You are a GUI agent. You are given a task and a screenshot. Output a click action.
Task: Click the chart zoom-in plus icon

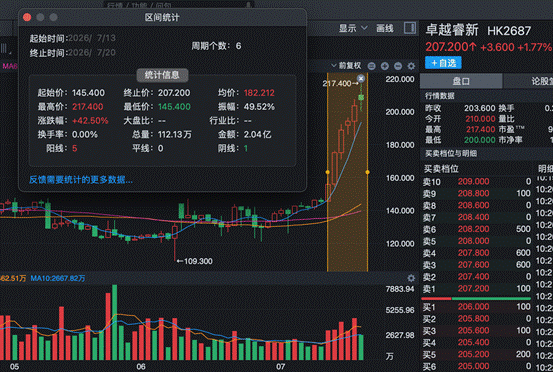click(x=385, y=66)
